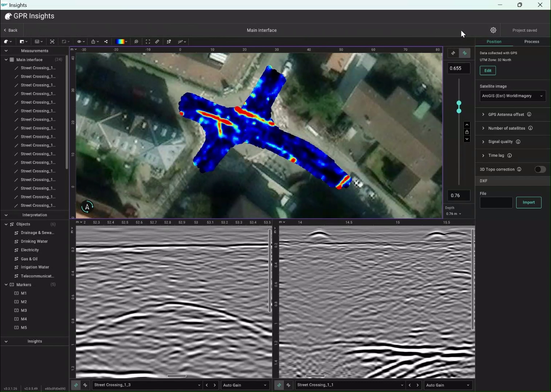This screenshot has height=392, width=551.
Task: Enable the depth slider lock
Action: [x=467, y=132]
